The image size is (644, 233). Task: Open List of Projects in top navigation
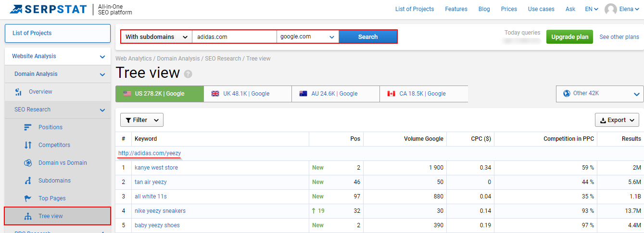click(415, 9)
